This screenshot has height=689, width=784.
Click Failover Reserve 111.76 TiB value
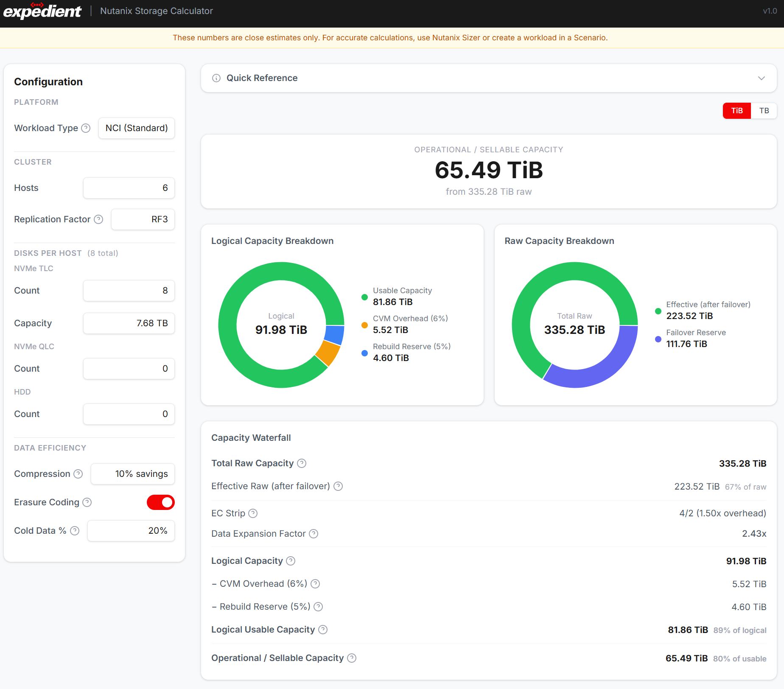pos(686,344)
